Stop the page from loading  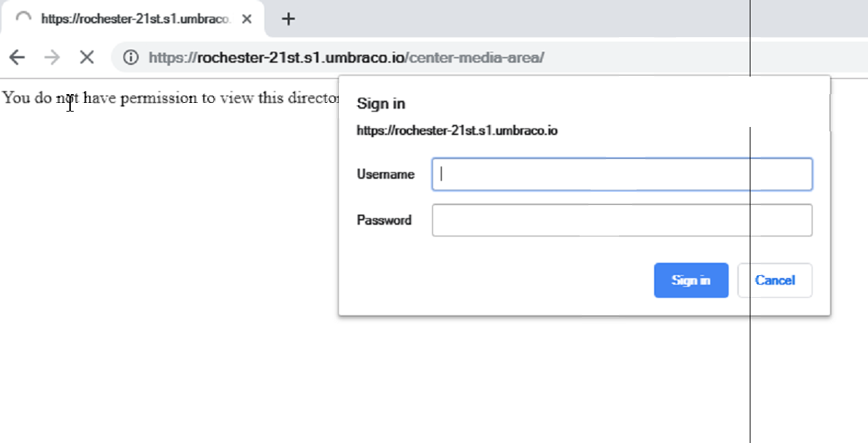coord(87,57)
